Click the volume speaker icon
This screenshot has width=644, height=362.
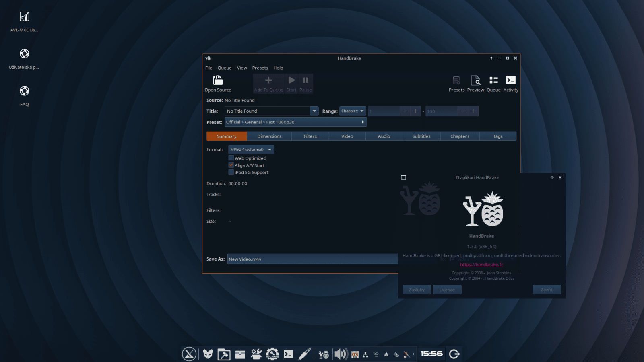click(x=341, y=354)
